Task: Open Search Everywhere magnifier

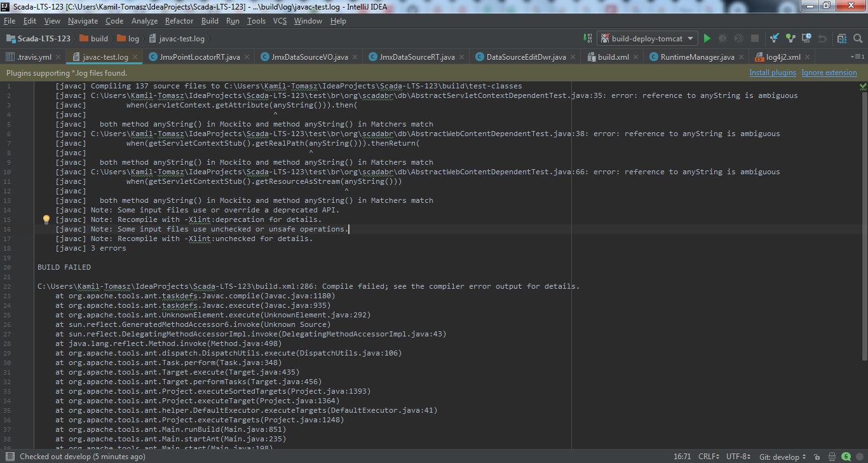Action: coord(857,39)
